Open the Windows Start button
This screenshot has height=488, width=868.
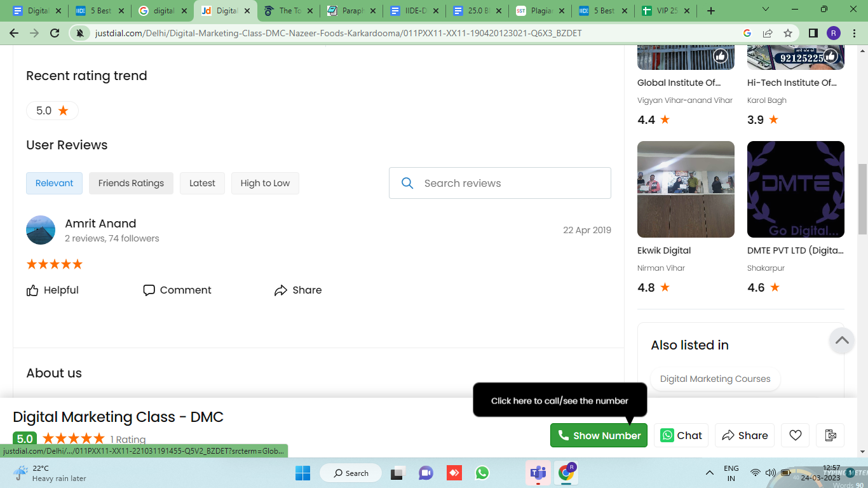(x=303, y=473)
